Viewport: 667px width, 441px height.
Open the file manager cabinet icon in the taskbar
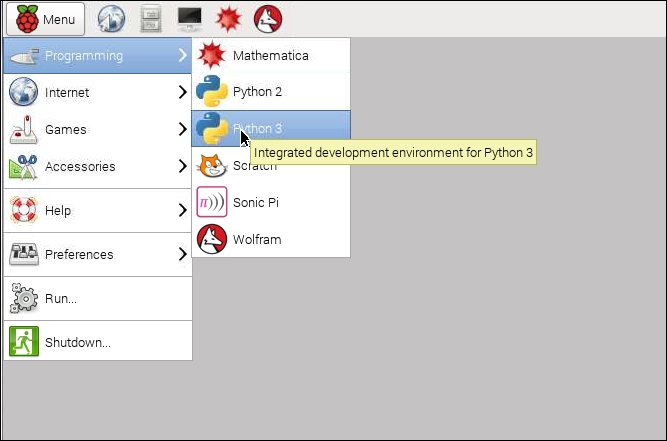click(151, 19)
